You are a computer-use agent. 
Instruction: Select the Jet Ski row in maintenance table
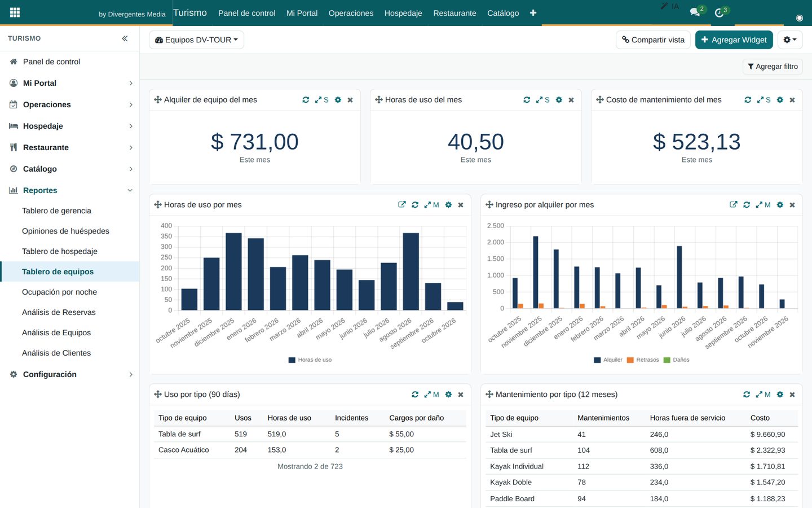641,434
